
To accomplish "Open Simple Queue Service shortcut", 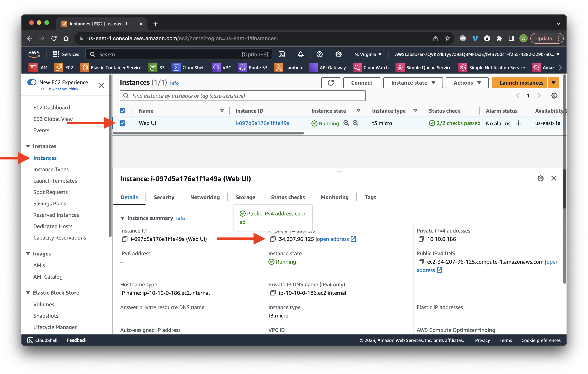I will point(423,67).
